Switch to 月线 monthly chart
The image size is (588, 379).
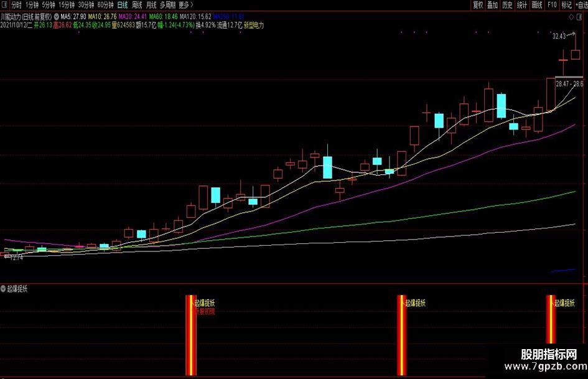[x=151, y=5]
